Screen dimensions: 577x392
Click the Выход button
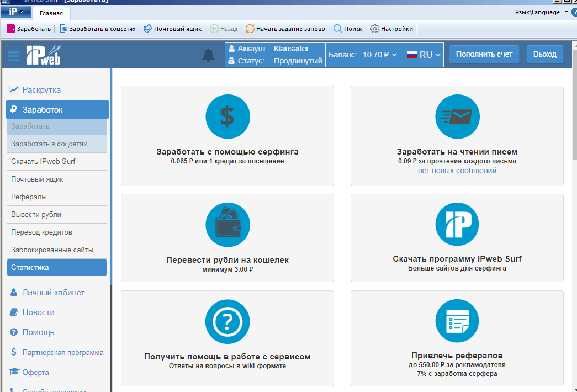(x=544, y=55)
